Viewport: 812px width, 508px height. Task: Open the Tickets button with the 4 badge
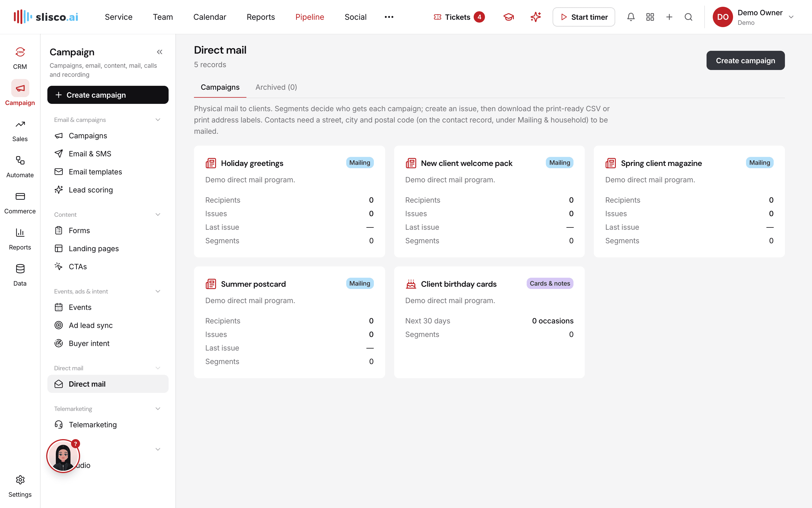coord(459,17)
